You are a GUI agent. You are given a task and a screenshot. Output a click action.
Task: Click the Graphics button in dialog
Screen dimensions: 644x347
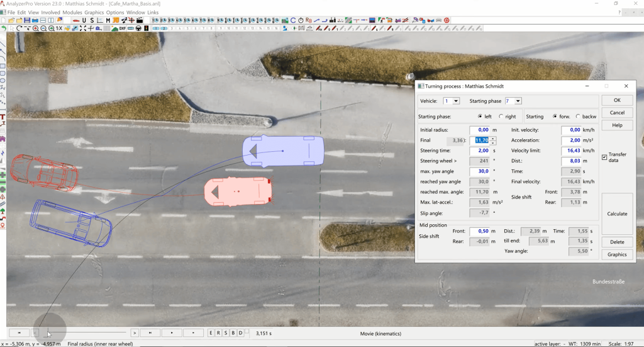point(617,254)
